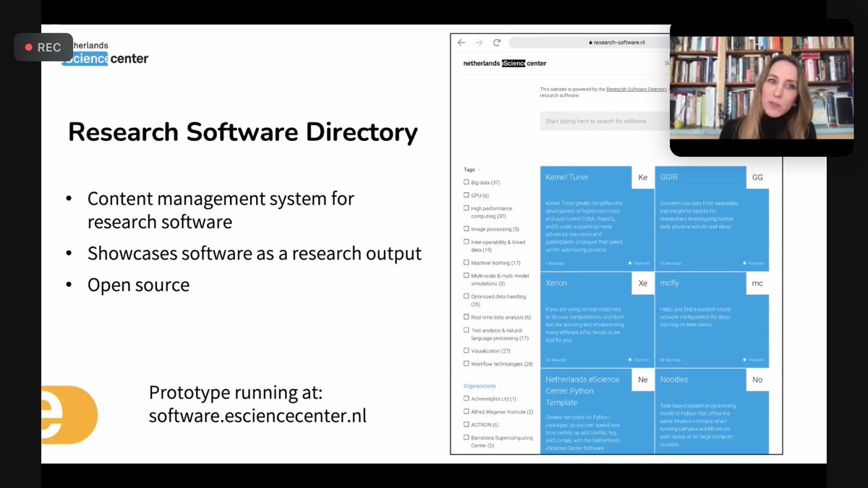
Task: Open the Research Software Directory link
Action: [x=637, y=89]
